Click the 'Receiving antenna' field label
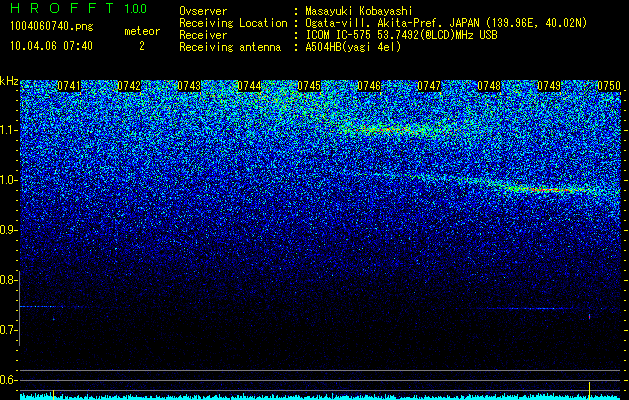Screen dimensions: 629x400 tap(230, 47)
